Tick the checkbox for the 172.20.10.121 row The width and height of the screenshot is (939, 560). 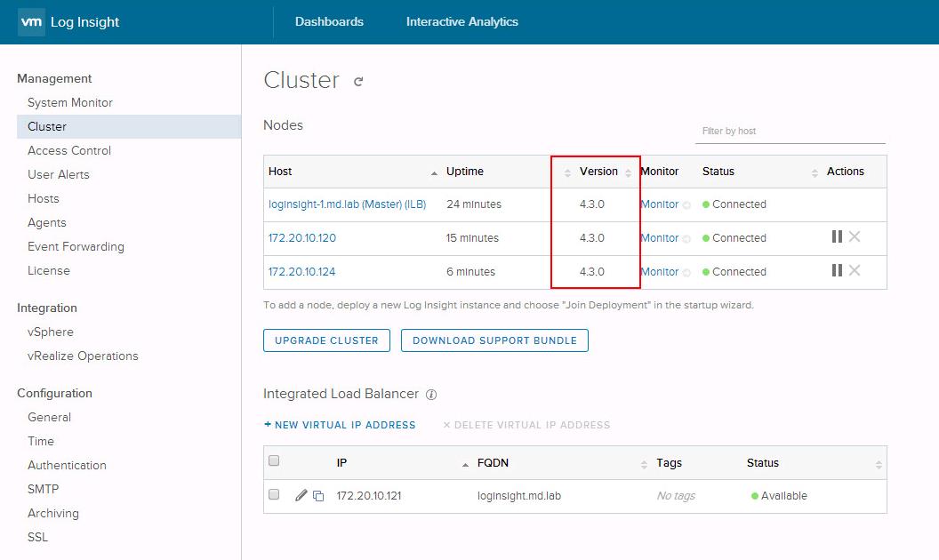point(274,495)
